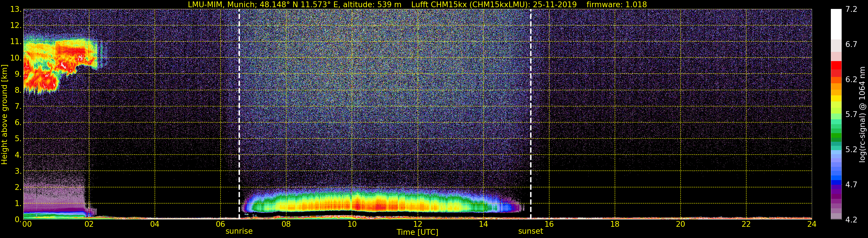
Task: Click the time axis tick label "16"
Action: [x=549, y=224]
